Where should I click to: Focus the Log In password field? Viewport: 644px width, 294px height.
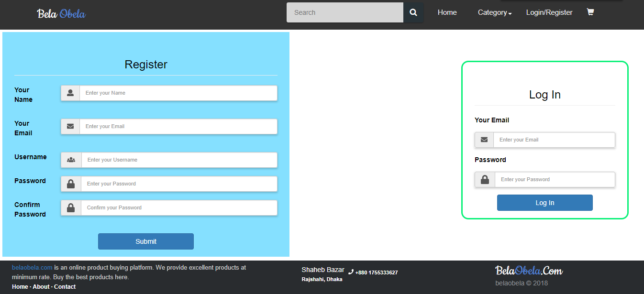[x=555, y=179]
